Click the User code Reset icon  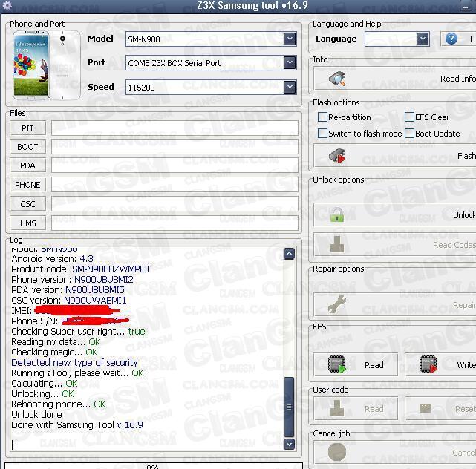425,408
